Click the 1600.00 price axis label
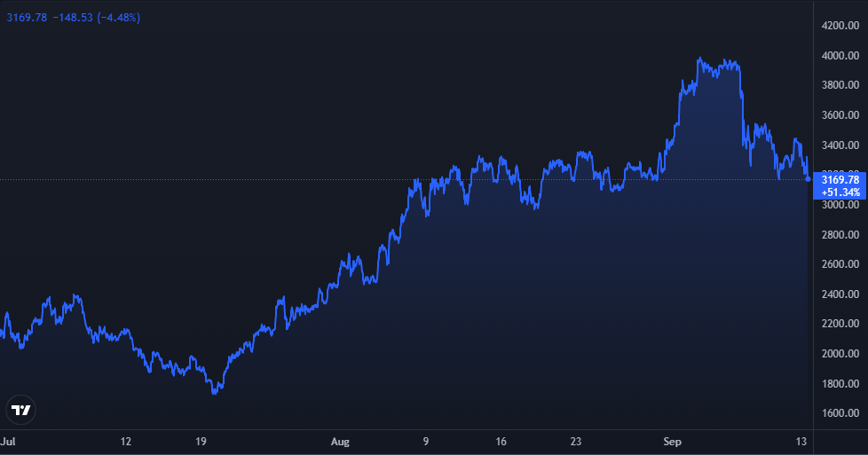 839,413
